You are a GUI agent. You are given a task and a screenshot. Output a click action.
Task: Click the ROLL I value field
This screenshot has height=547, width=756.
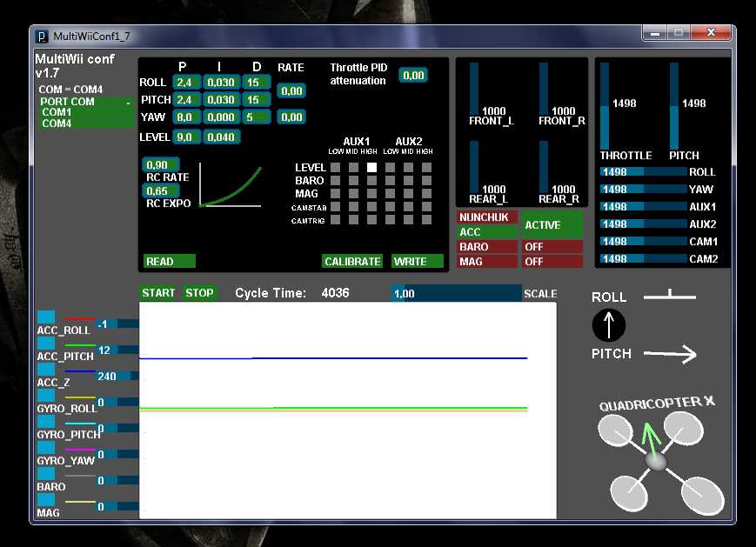221,83
